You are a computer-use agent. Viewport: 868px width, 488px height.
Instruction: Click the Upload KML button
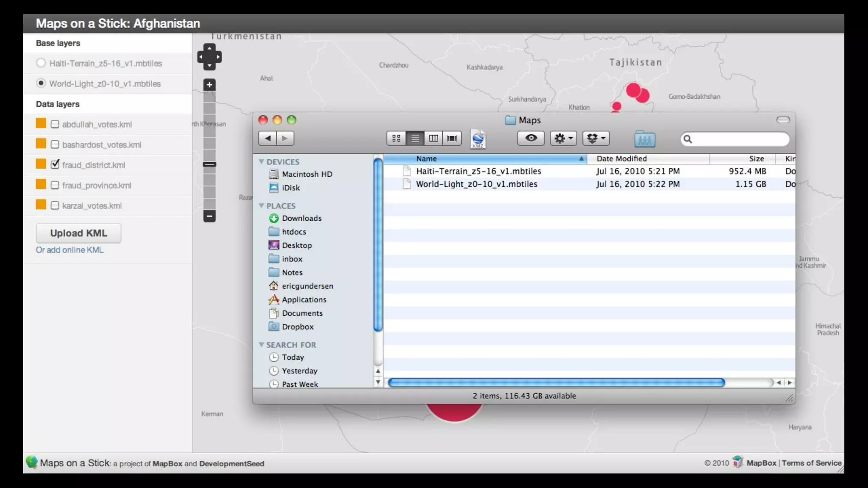[x=78, y=233]
